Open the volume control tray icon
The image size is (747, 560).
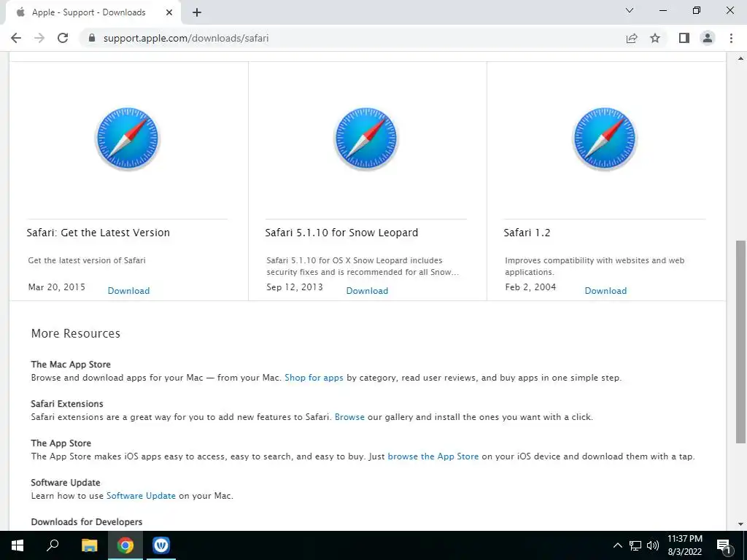(x=653, y=545)
